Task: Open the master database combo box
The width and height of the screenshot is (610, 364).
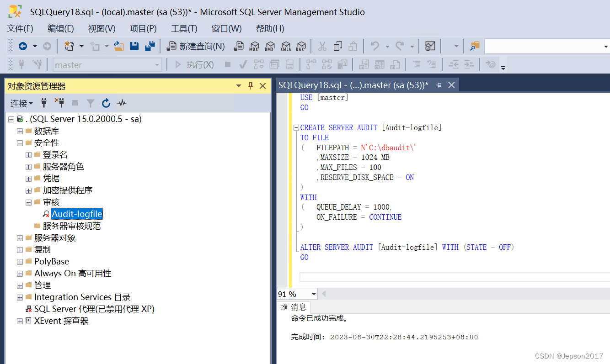Action: tap(107, 65)
